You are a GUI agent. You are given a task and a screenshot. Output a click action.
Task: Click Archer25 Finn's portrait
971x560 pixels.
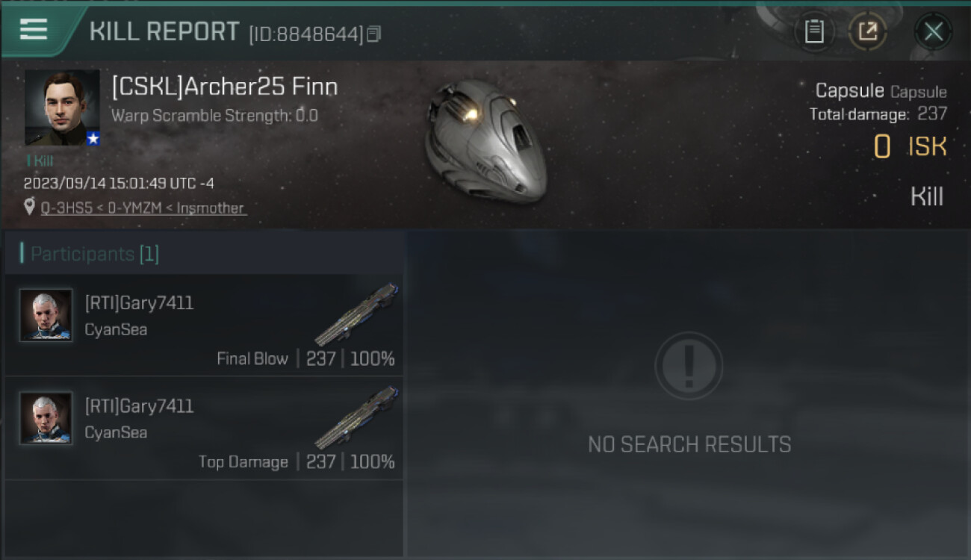62,108
